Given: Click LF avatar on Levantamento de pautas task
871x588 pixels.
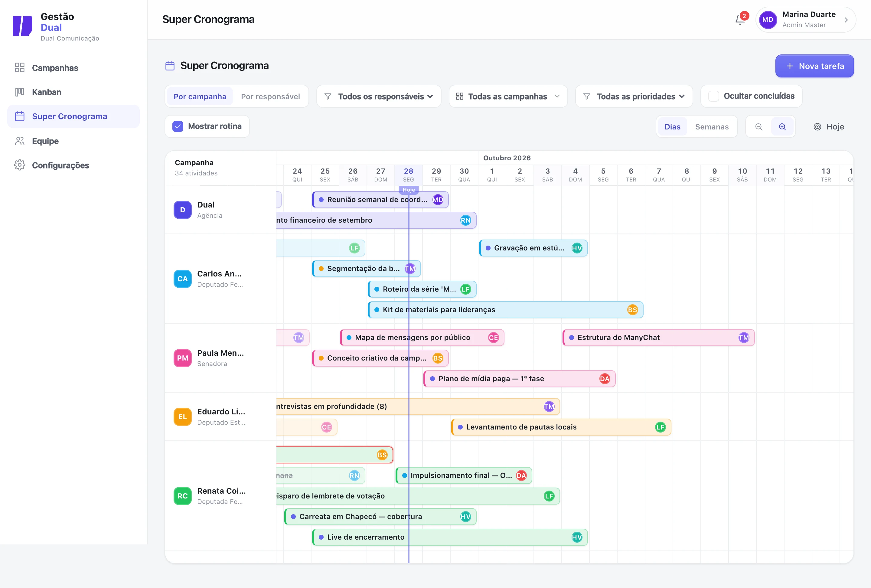Looking at the screenshot, I should click(660, 427).
